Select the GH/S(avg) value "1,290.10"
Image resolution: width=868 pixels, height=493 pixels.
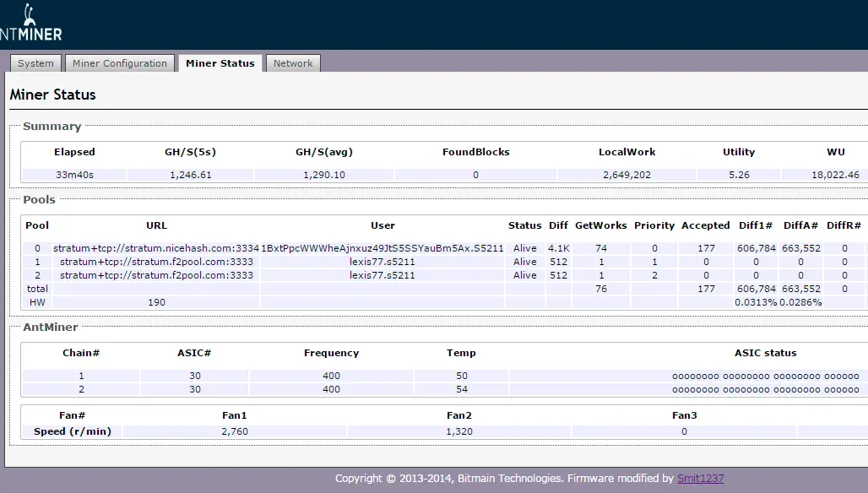324,175
